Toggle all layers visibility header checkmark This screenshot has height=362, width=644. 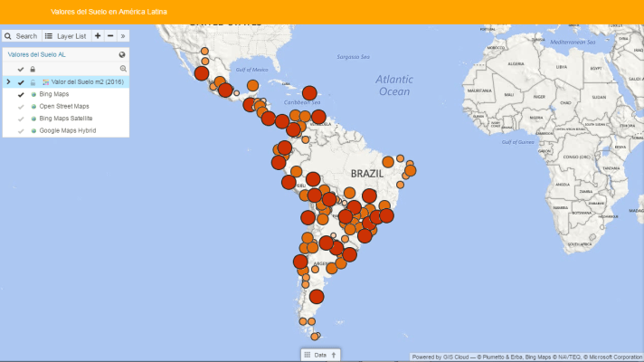21,69
